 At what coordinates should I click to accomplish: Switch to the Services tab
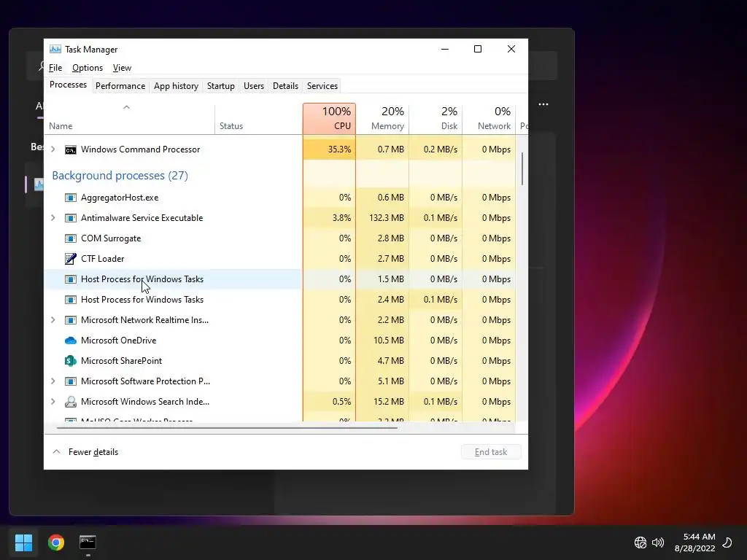322,86
